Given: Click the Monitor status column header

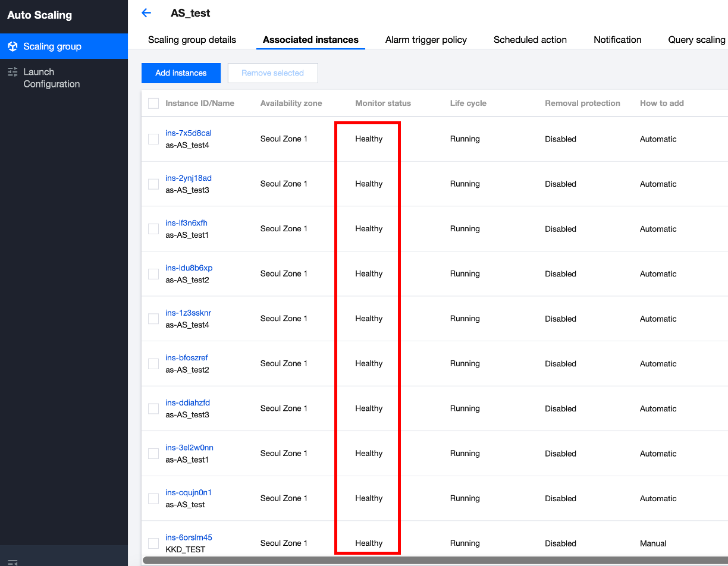Looking at the screenshot, I should point(383,103).
